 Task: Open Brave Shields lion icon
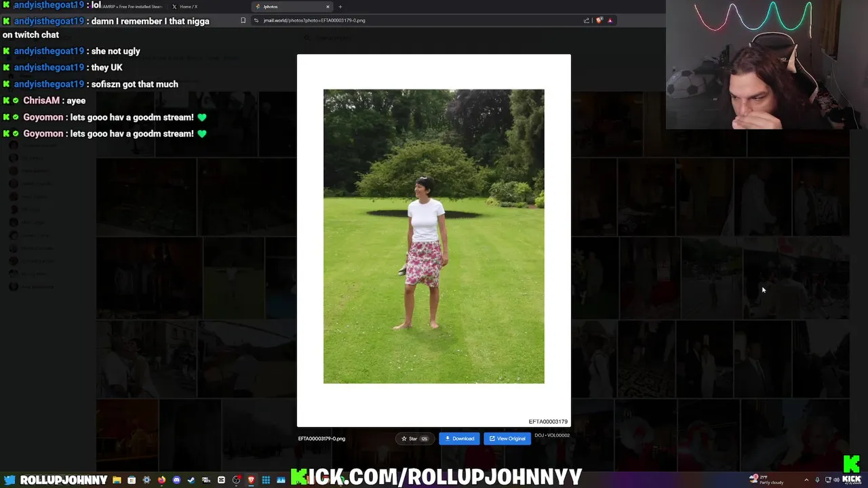tap(599, 20)
